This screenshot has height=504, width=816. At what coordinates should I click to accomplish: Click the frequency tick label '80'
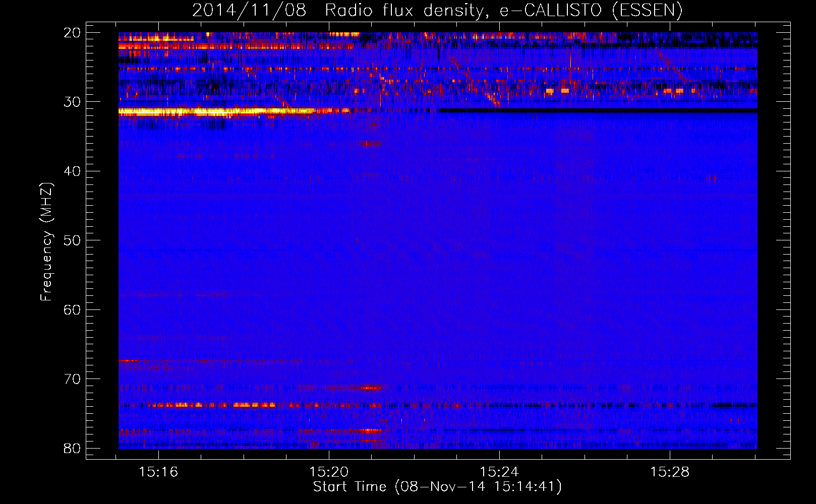point(73,448)
